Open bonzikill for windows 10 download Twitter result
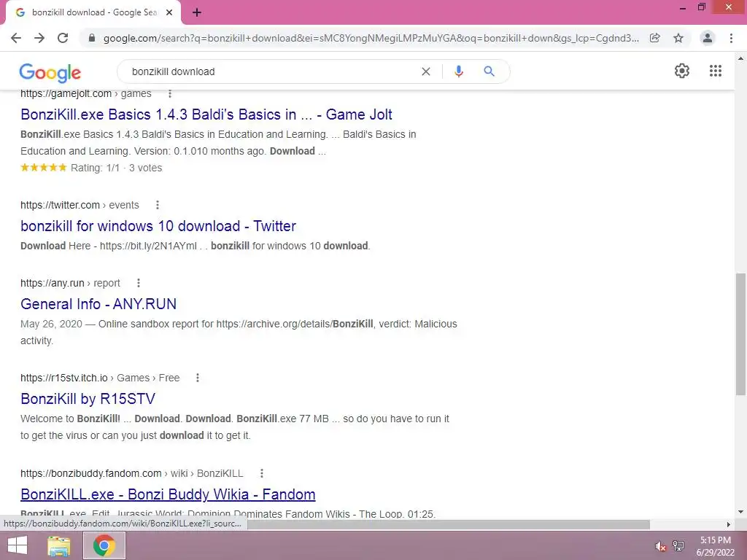The width and height of the screenshot is (747, 560). click(158, 226)
